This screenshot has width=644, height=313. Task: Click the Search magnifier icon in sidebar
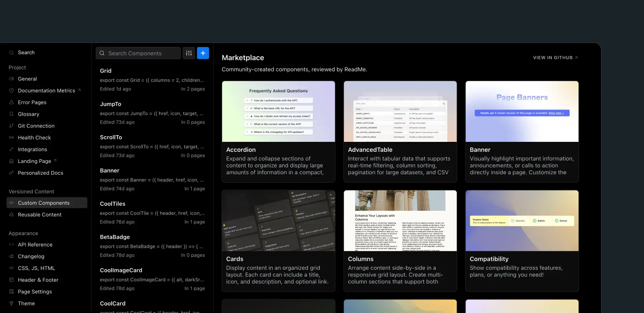(11, 53)
